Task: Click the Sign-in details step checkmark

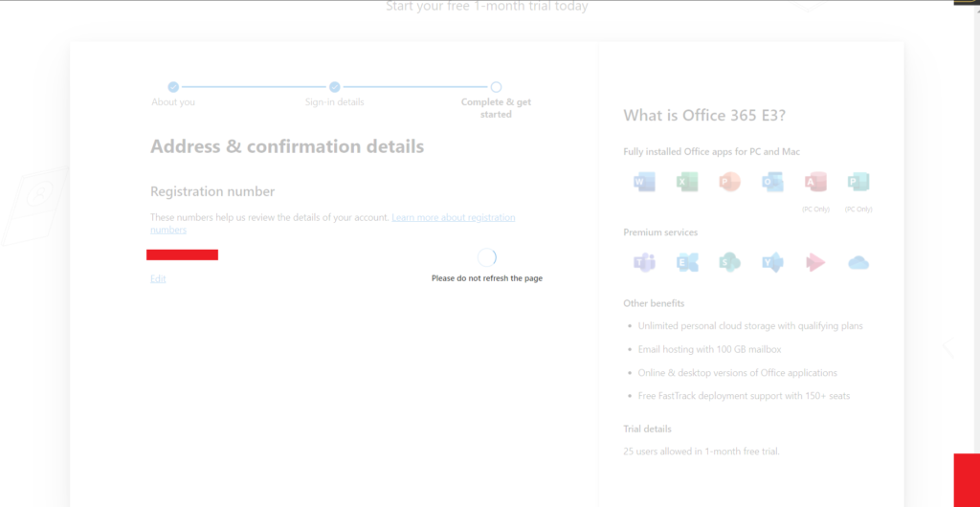Action: 334,87
